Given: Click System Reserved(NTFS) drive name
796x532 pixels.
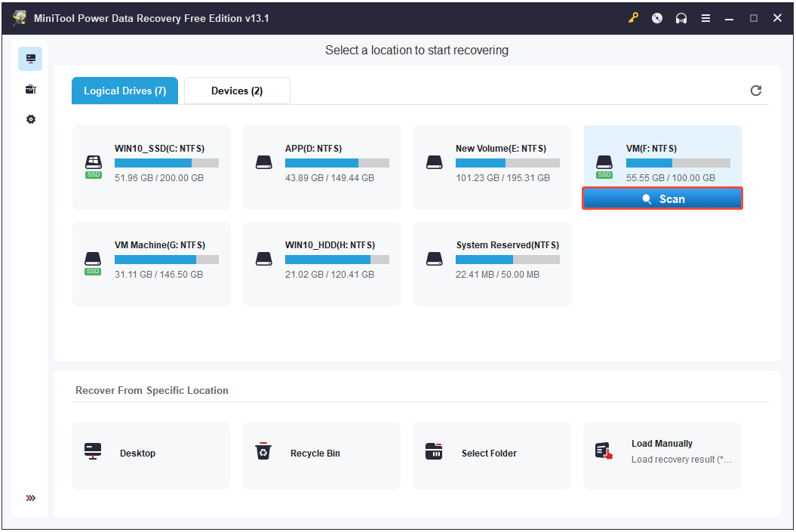Looking at the screenshot, I should (x=508, y=245).
